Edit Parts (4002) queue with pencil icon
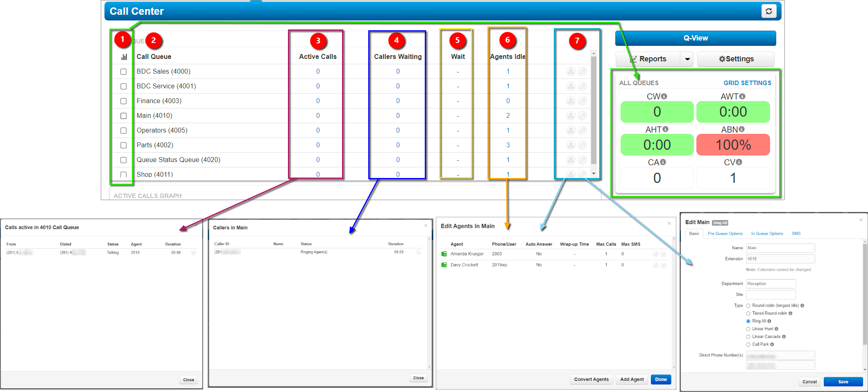This screenshot has height=392, width=868. pos(582,145)
